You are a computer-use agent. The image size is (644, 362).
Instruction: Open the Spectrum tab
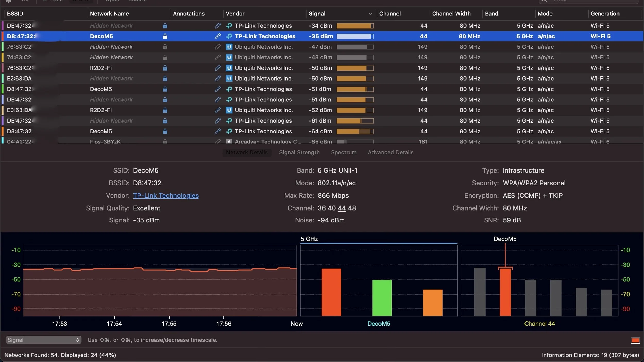(344, 152)
